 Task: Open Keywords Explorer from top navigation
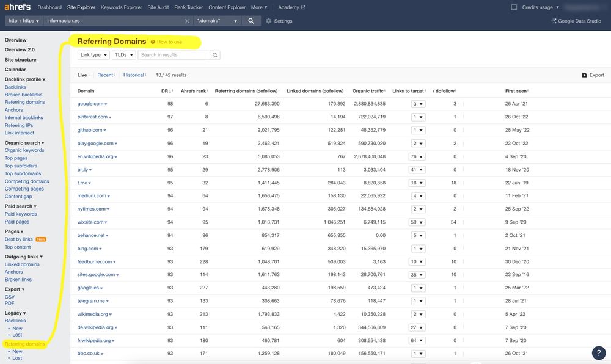(121, 7)
